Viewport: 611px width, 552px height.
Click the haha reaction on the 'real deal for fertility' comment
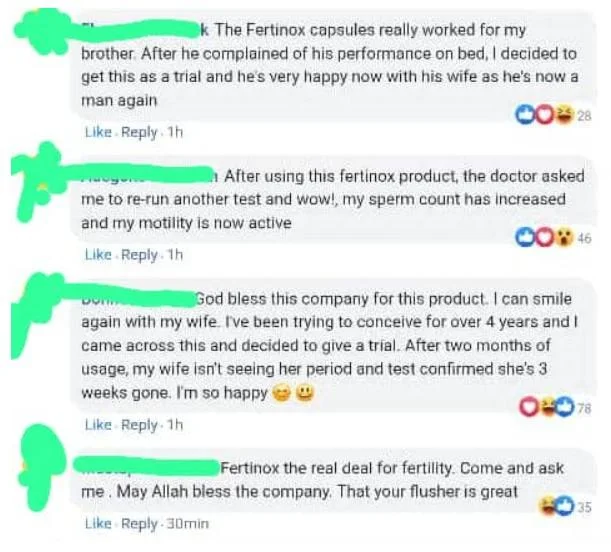548,505
